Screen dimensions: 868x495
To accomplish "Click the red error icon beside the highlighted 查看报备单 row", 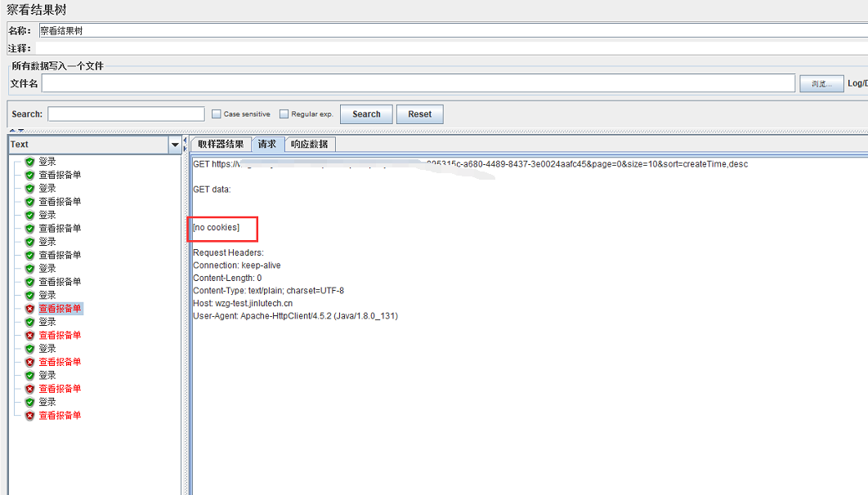I will pos(30,309).
